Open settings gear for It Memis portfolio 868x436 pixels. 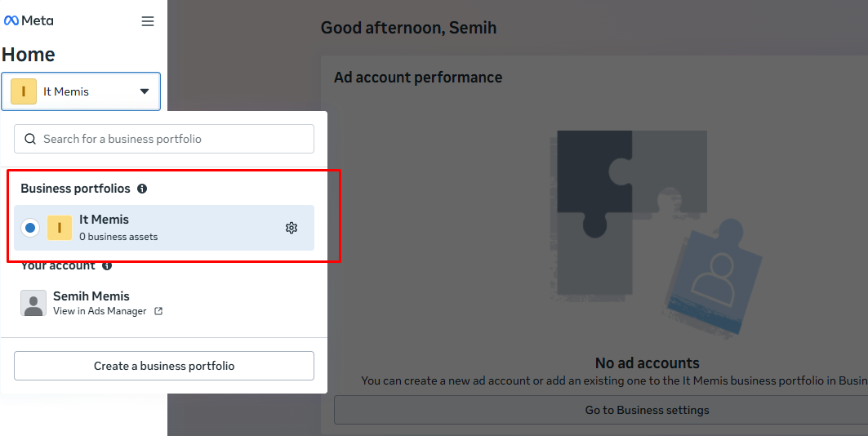(x=292, y=228)
